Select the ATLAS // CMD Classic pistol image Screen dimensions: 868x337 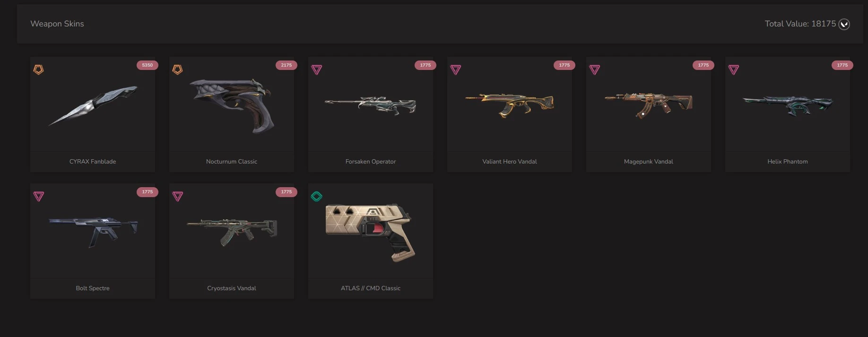(x=371, y=232)
